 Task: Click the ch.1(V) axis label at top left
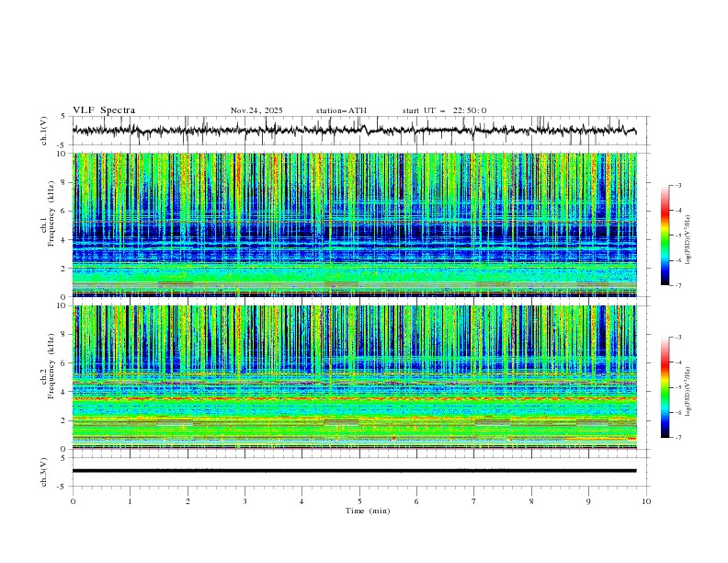pos(44,131)
